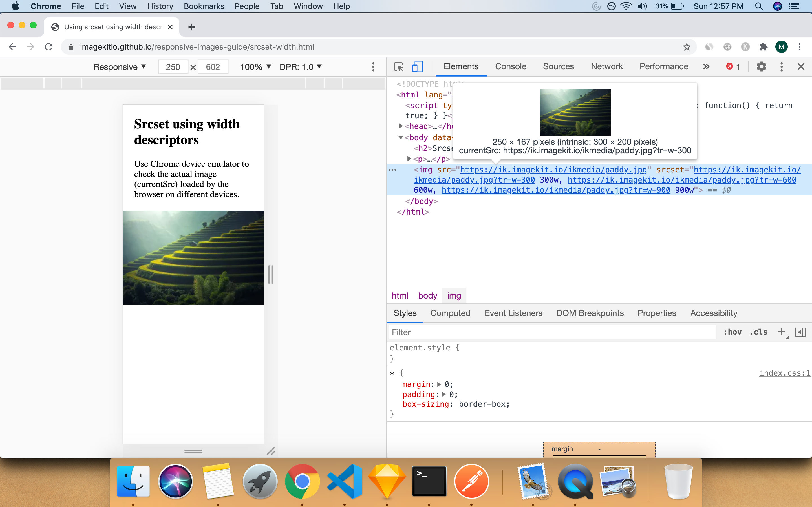812x507 pixels.
Task: Click the DevTools settings gear icon
Action: coord(761,66)
